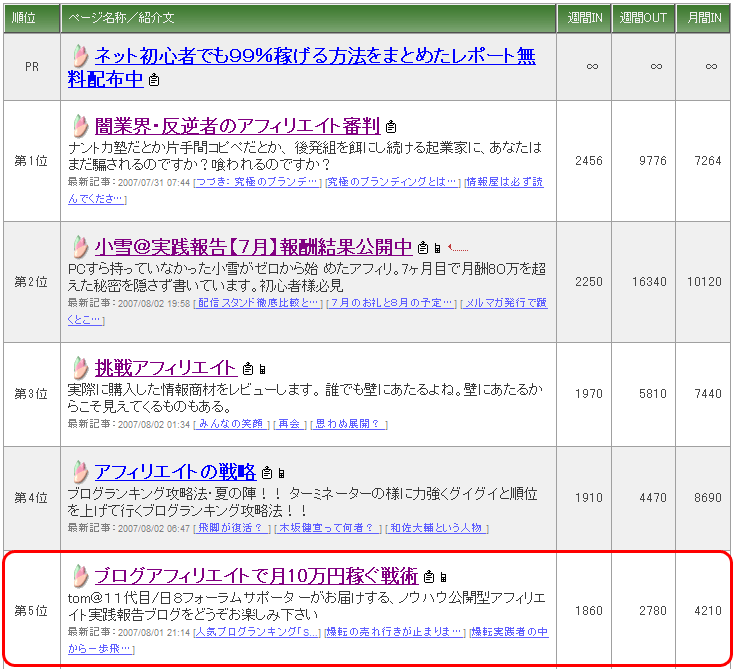Image resolution: width=734 pixels, height=669 pixels.
Task: Open the article link 爆転実践者の中から一歩飛…
Action: 308,640
